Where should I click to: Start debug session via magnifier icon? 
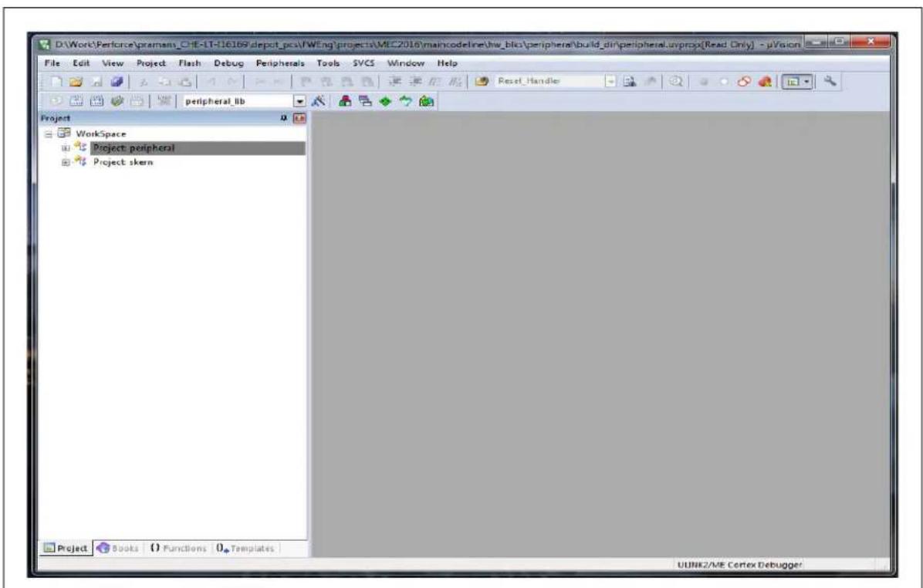tap(675, 81)
